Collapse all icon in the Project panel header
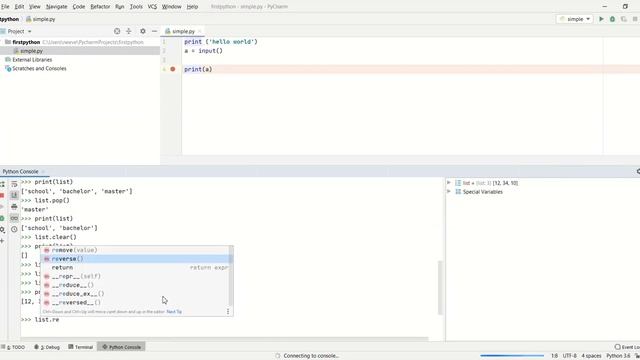Image resolution: width=640 pixels, height=360 pixels. pyautogui.click(x=129, y=31)
